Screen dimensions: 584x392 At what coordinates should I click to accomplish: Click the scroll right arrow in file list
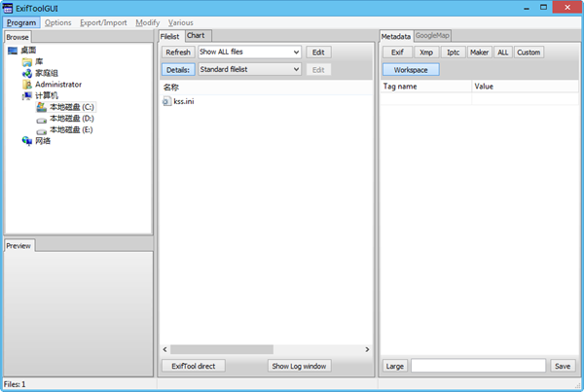tap(367, 349)
